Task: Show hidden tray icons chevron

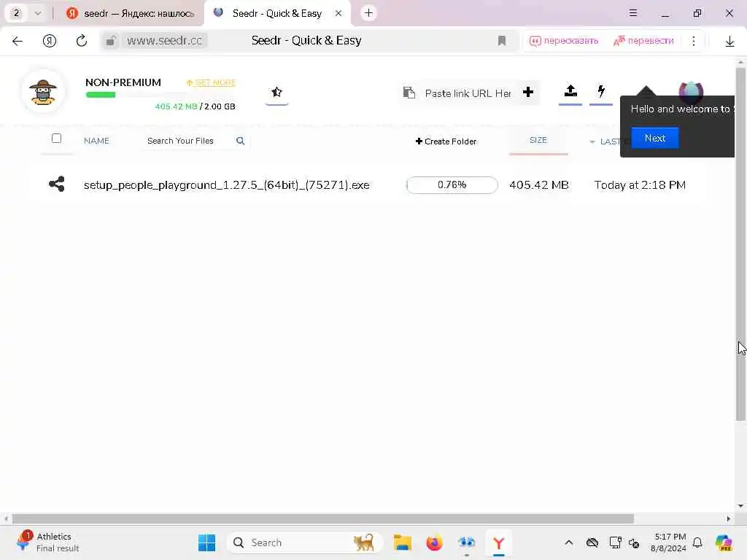Action: click(x=569, y=542)
